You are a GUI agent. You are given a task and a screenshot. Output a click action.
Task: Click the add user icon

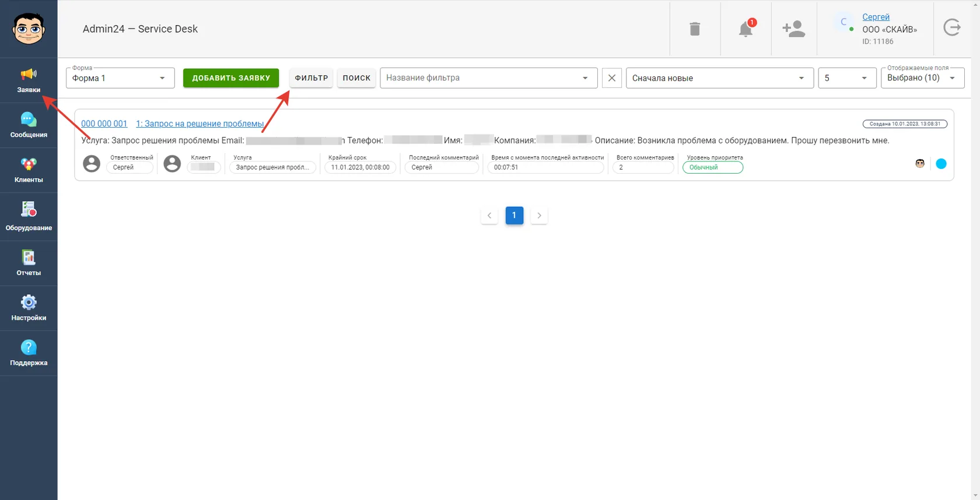pyautogui.click(x=793, y=29)
